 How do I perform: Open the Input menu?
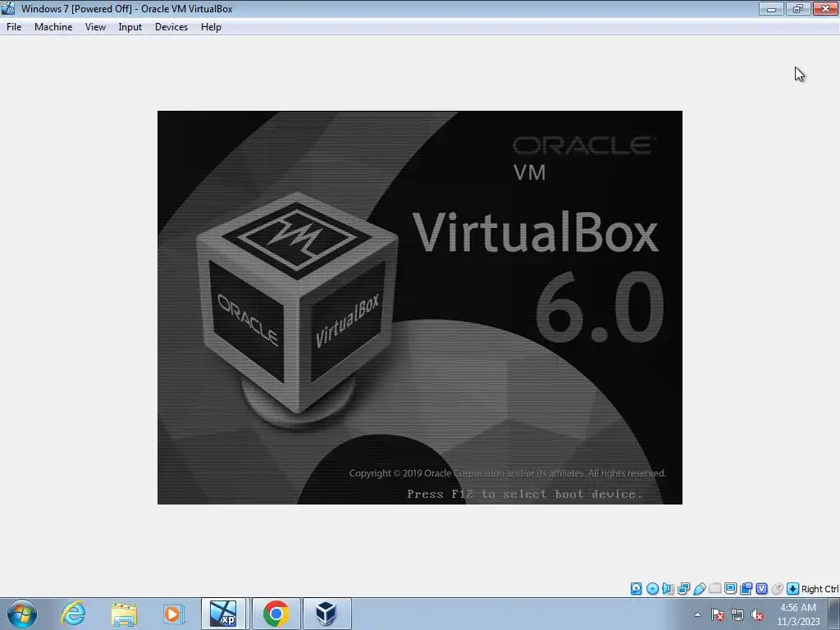pyautogui.click(x=130, y=27)
